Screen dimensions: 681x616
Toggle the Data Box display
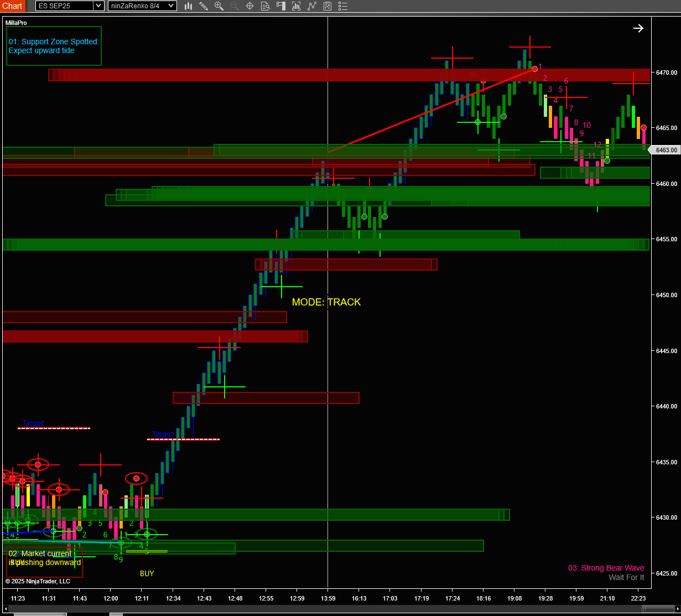tap(265, 6)
